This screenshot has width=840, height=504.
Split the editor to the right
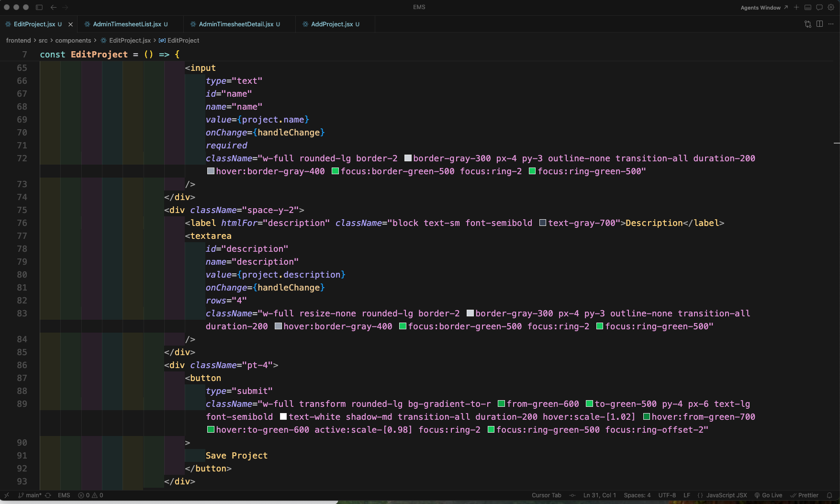[x=819, y=24]
